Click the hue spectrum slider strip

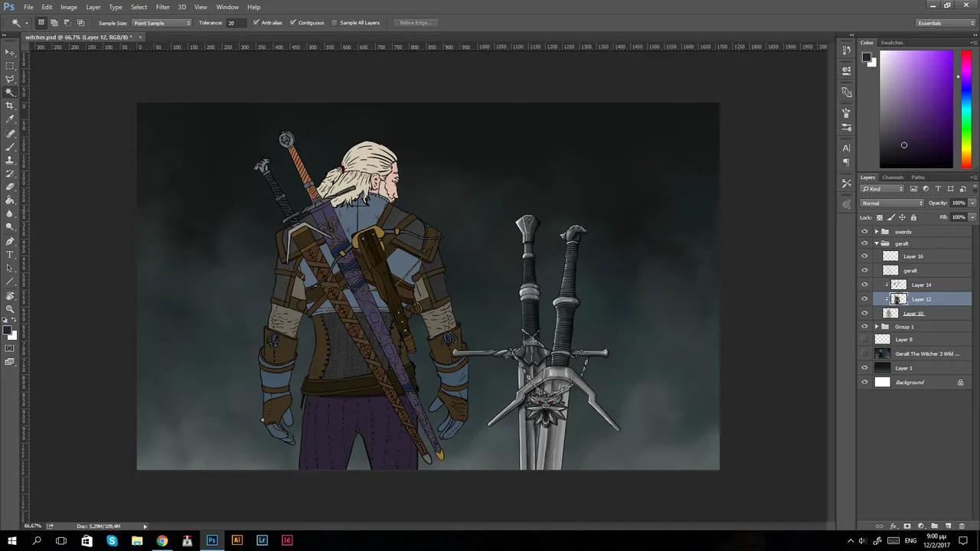966,109
